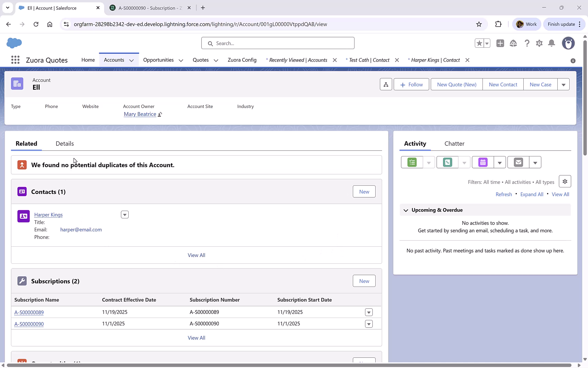Switch to the Chatter tab
The image size is (588, 368).
pos(454,143)
